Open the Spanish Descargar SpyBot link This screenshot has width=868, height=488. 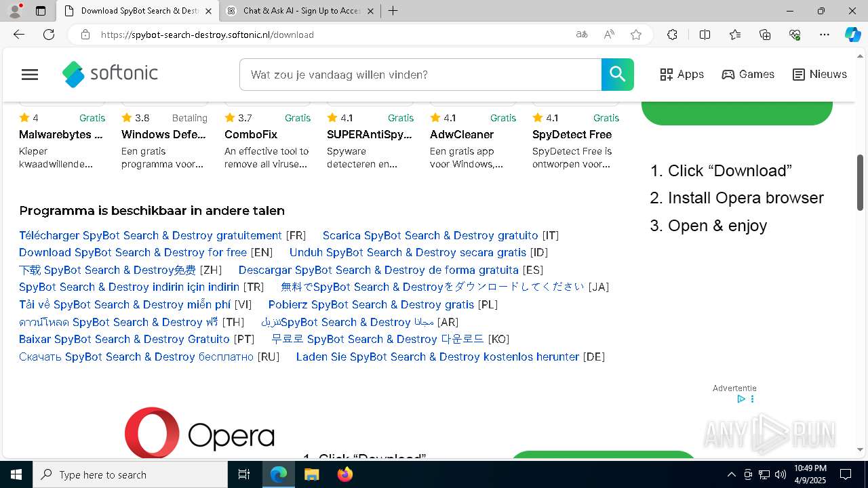tap(378, 270)
